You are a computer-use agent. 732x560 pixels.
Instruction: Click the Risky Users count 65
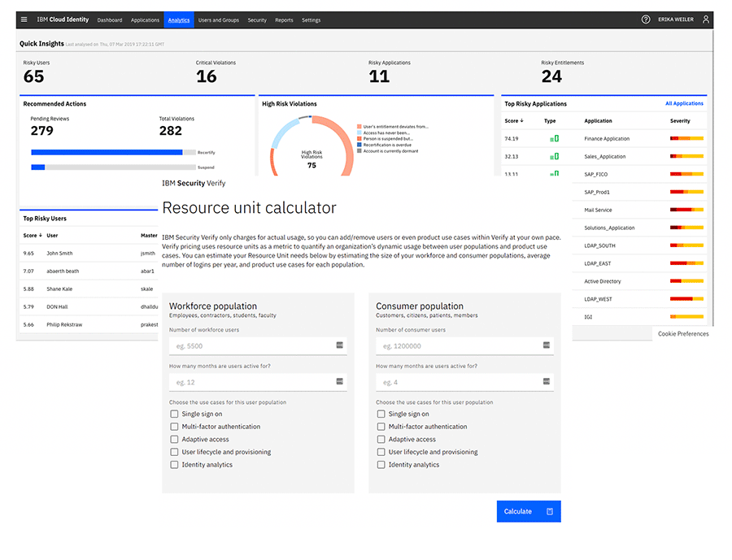click(x=33, y=76)
